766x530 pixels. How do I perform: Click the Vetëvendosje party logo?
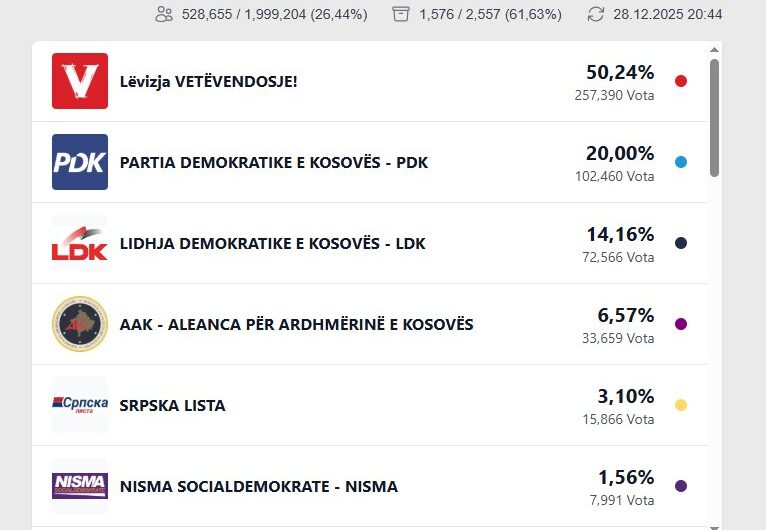(80, 81)
